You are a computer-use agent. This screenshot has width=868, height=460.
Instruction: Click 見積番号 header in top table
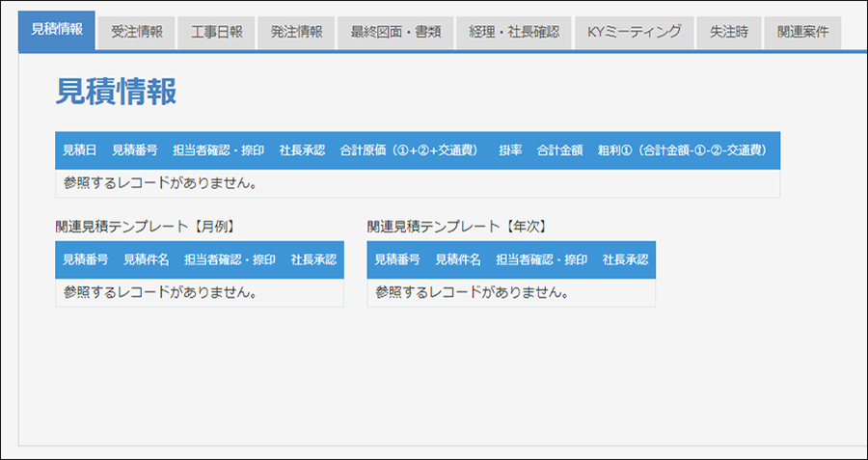[134, 150]
